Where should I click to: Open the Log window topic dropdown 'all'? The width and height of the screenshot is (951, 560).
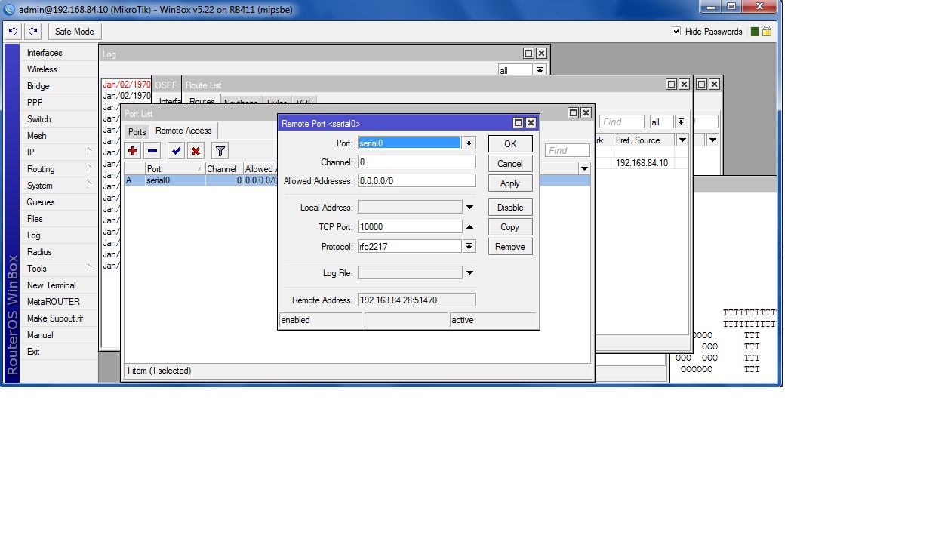(540, 70)
